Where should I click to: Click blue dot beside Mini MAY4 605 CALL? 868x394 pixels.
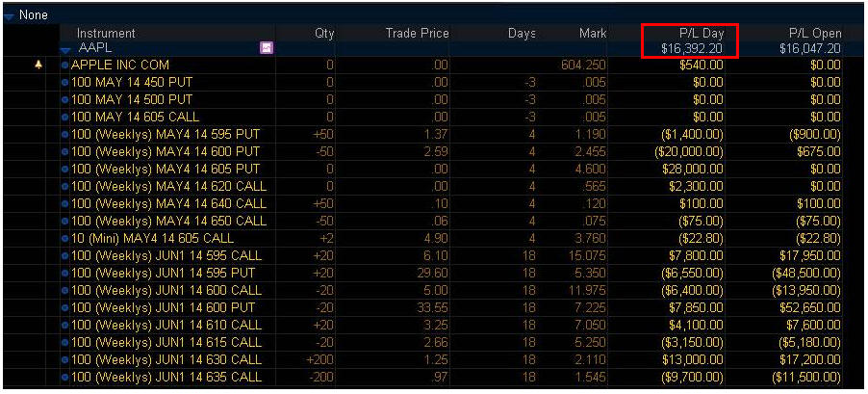pos(65,238)
